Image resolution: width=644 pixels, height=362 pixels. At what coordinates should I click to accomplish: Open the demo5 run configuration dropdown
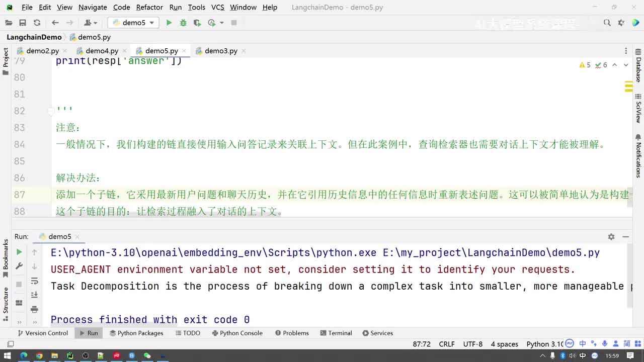[133, 23]
